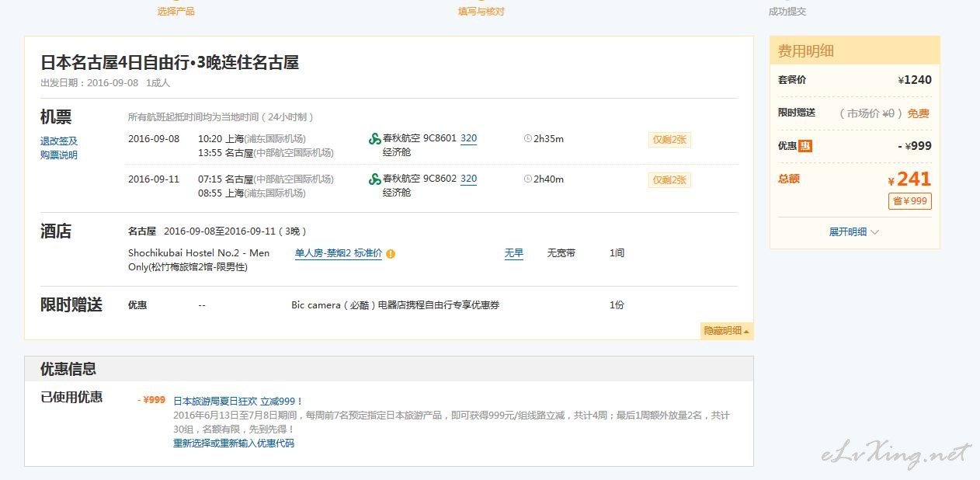Click clock icon beside 2h35m duration
980x480 pixels.
point(528,139)
